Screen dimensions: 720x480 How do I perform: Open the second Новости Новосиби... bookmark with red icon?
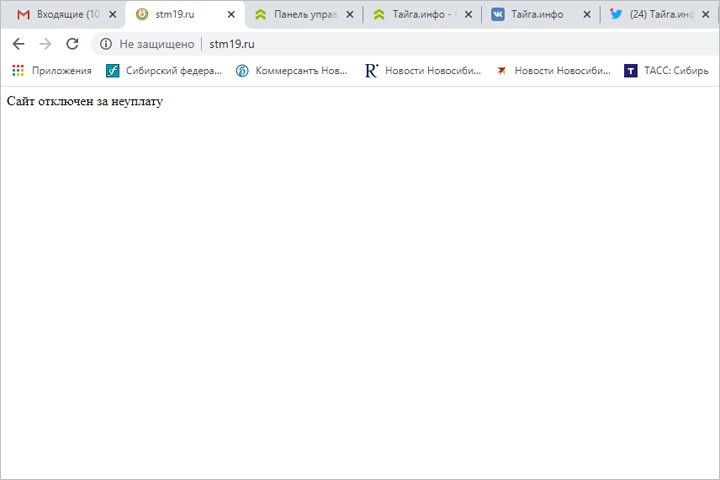point(553,71)
